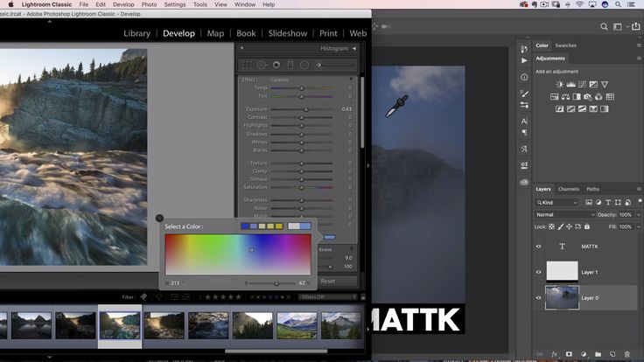Hide Layer 1 using its eye icon
This screenshot has width=644, height=362.
[x=538, y=272]
